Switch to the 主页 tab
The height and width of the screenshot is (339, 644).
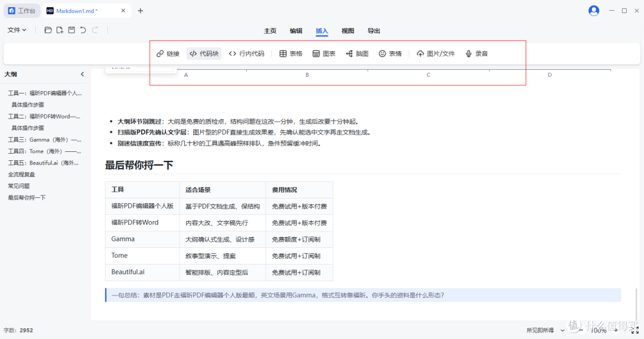pyautogui.click(x=270, y=31)
